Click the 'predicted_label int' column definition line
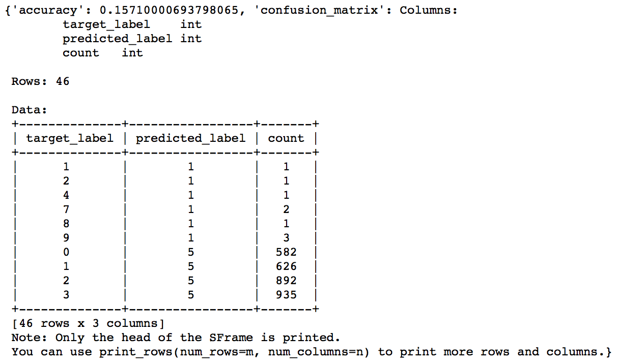 coord(132,39)
